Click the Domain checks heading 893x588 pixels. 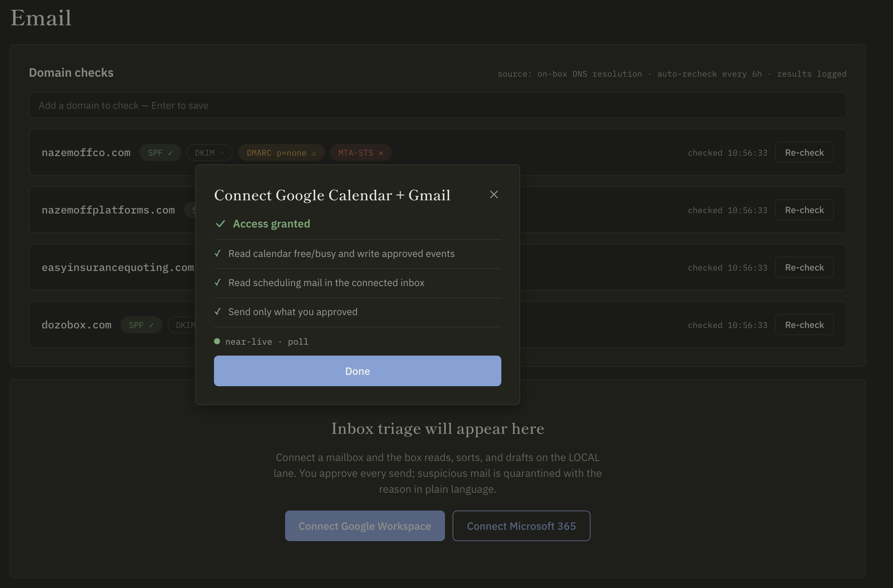tap(71, 73)
